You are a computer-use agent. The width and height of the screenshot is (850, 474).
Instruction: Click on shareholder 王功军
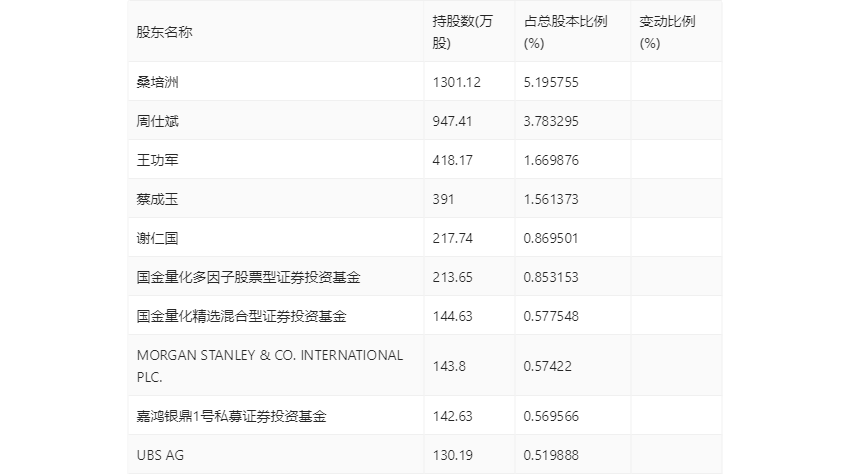coord(157,160)
